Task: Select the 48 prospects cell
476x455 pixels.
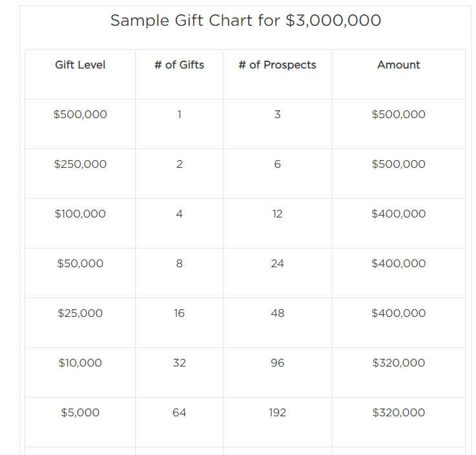Action: [x=277, y=314]
